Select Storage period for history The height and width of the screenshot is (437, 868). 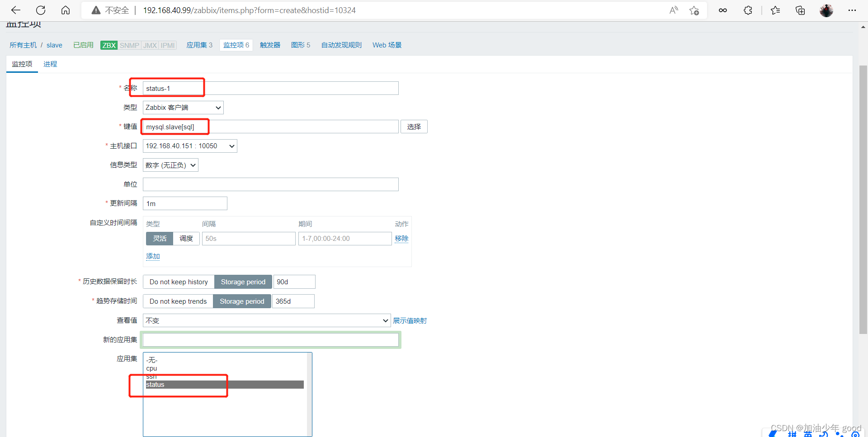point(243,282)
